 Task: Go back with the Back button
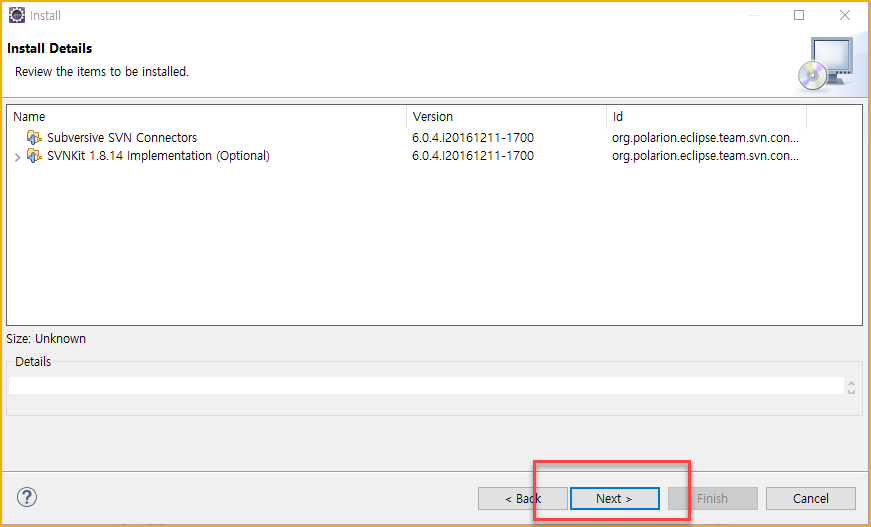tap(523, 499)
